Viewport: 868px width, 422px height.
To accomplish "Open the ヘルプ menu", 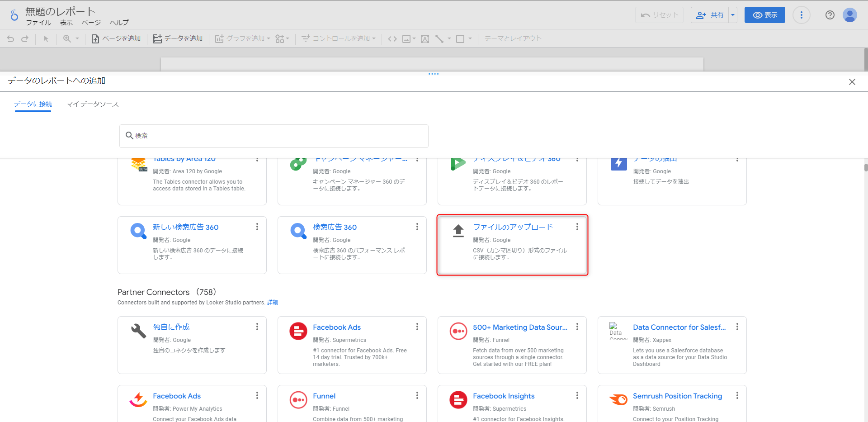I will pos(119,23).
